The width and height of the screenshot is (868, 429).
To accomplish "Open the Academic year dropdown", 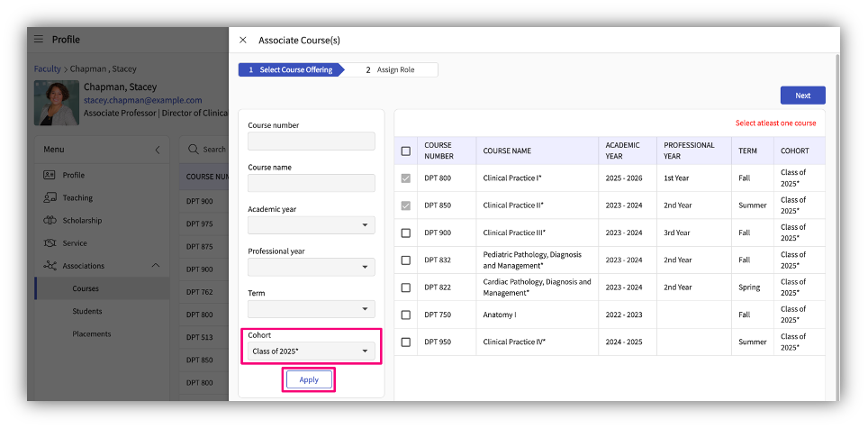I will click(x=311, y=225).
